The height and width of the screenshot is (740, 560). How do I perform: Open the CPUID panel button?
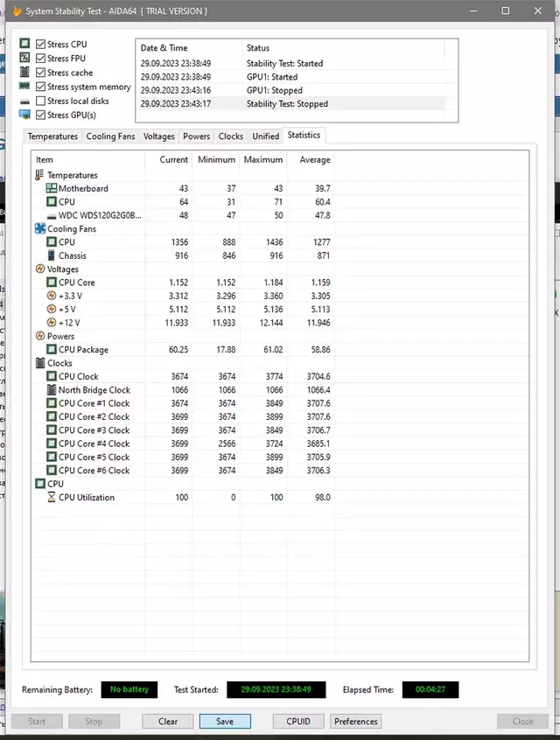pos(298,721)
